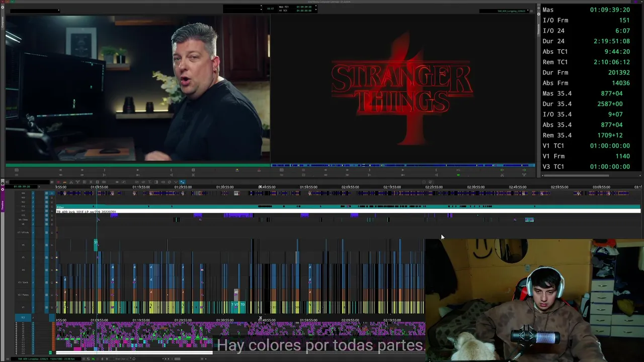Toggle the V1 track selector
The width and height of the screenshot is (644, 362).
pyautogui.click(x=23, y=307)
